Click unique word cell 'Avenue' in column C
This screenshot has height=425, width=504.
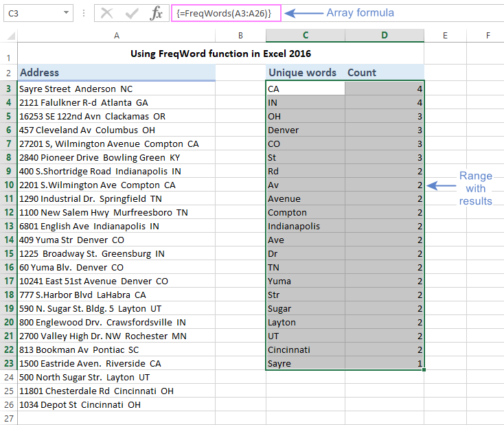pyautogui.click(x=306, y=198)
